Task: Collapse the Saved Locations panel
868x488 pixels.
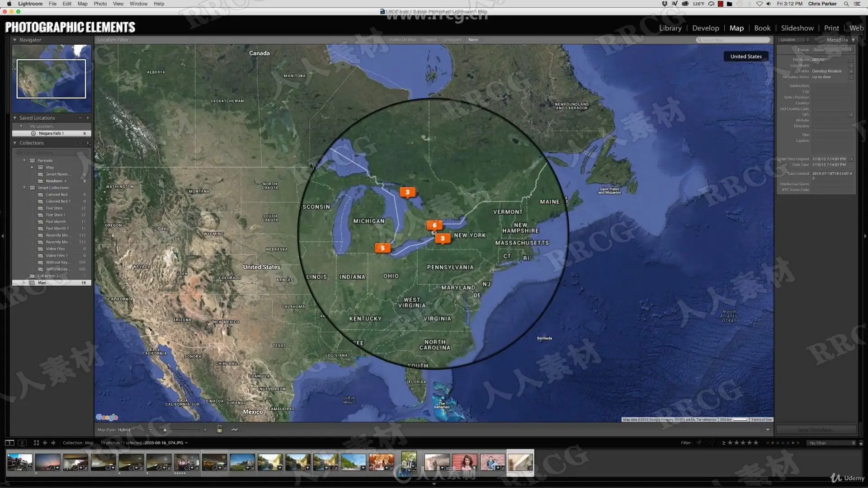Action: coord(14,118)
